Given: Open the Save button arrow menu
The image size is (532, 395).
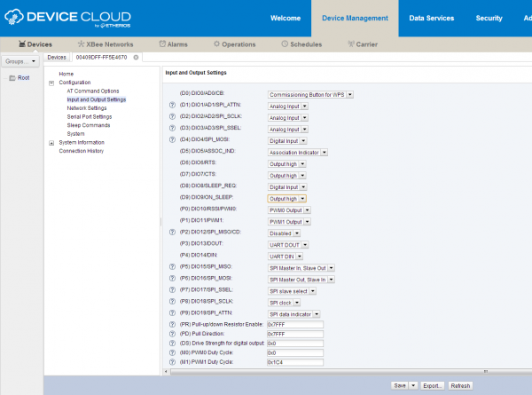Looking at the screenshot, I should [x=413, y=386].
